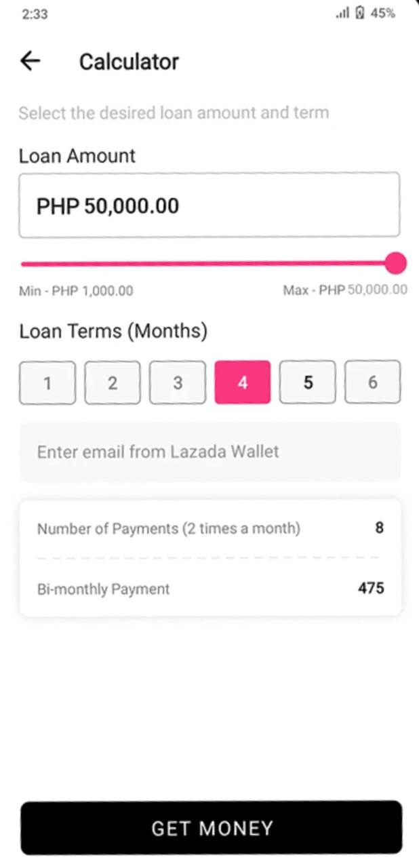Tap the Min - PHP 1,000.00 label

point(76,291)
